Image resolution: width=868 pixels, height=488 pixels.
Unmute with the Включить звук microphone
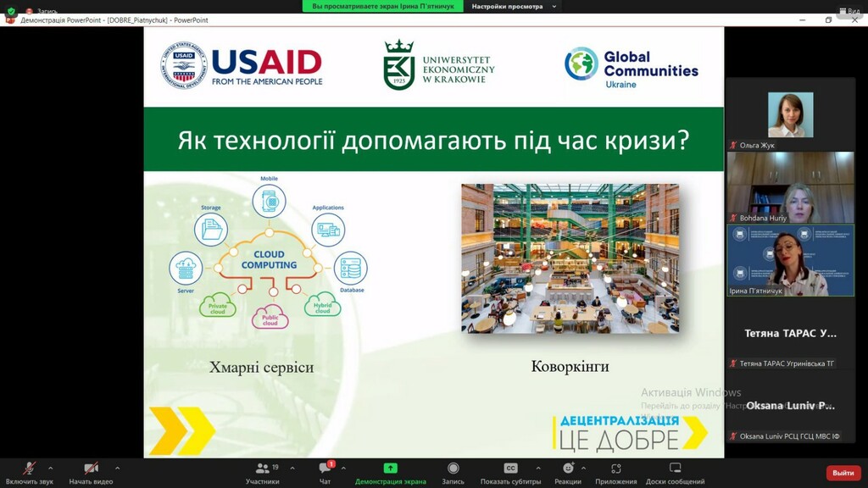(x=30, y=468)
